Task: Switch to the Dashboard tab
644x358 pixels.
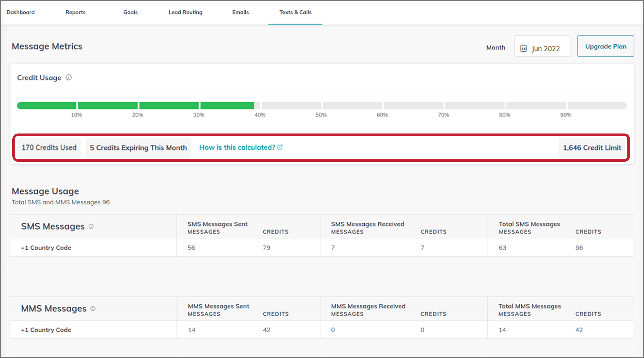Action: click(20, 12)
